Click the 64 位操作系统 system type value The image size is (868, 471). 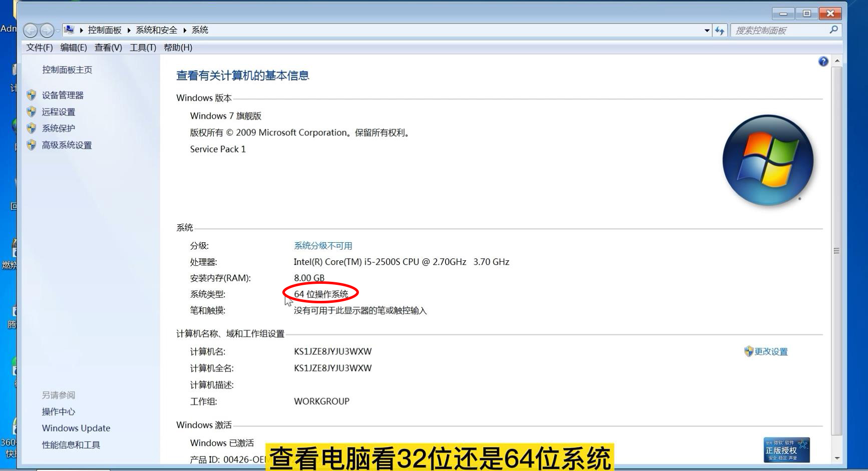(321, 294)
